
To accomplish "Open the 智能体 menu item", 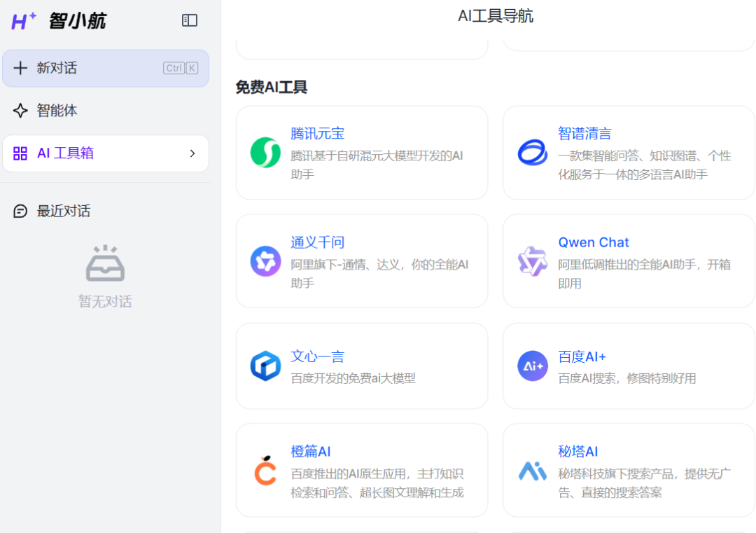I will (106, 111).
